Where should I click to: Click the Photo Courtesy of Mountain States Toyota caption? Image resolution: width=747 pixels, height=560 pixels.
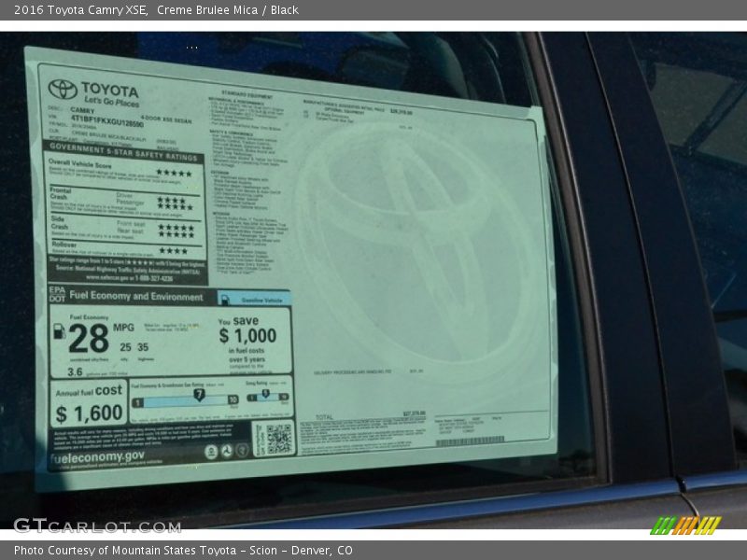tap(183, 551)
